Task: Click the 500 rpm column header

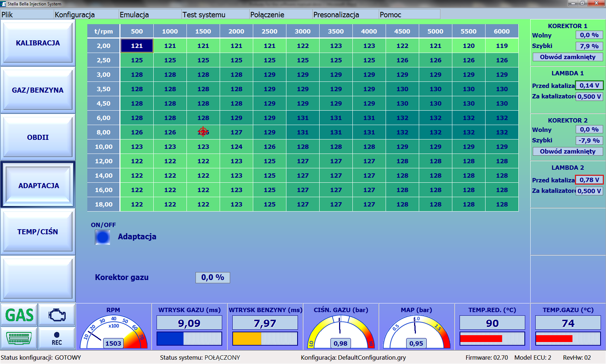Action: [x=137, y=31]
